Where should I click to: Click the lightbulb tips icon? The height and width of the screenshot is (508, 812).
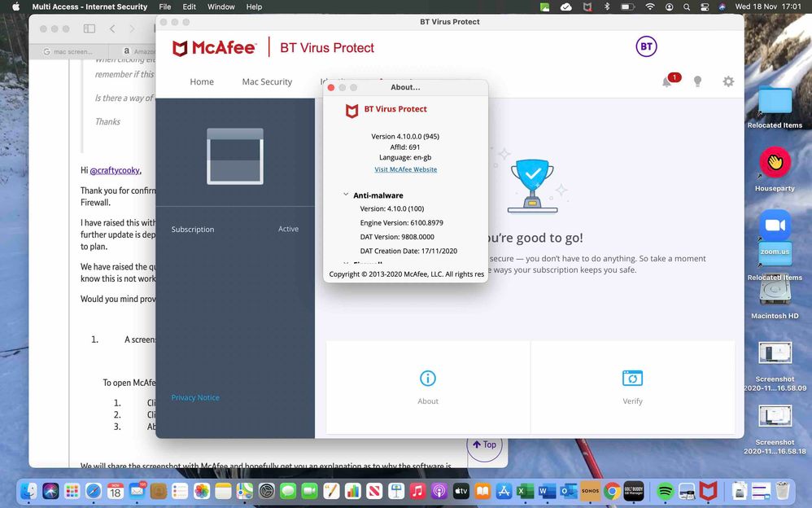pyautogui.click(x=697, y=81)
